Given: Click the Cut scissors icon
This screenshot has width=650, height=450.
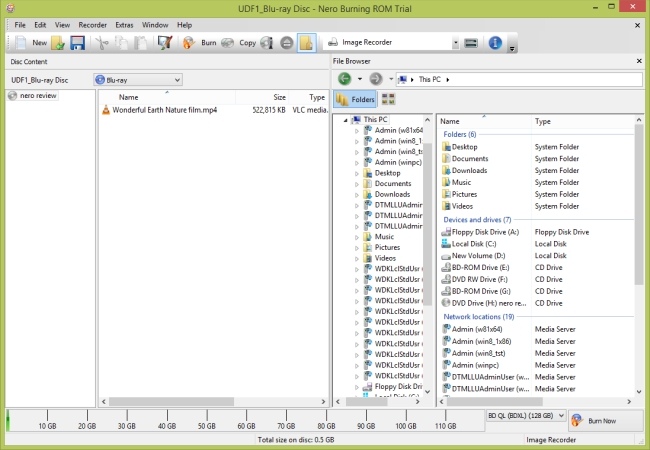Looking at the screenshot, I should tap(102, 43).
